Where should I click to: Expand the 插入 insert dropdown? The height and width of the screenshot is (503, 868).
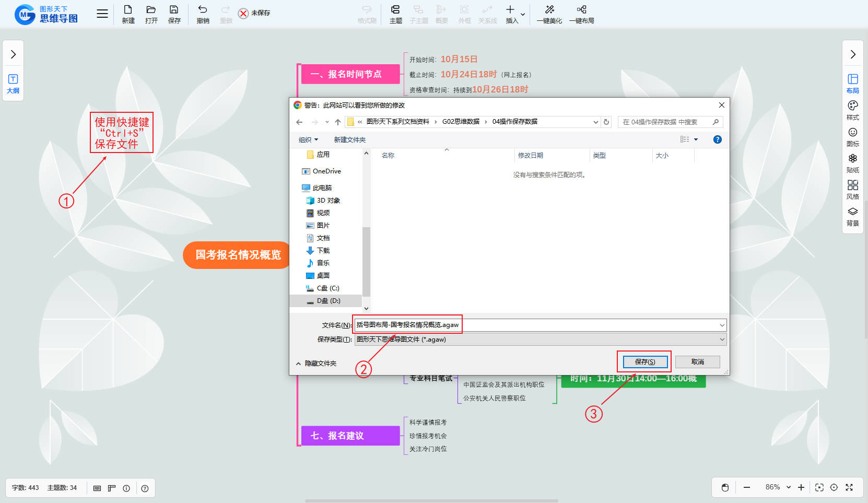pos(523,14)
